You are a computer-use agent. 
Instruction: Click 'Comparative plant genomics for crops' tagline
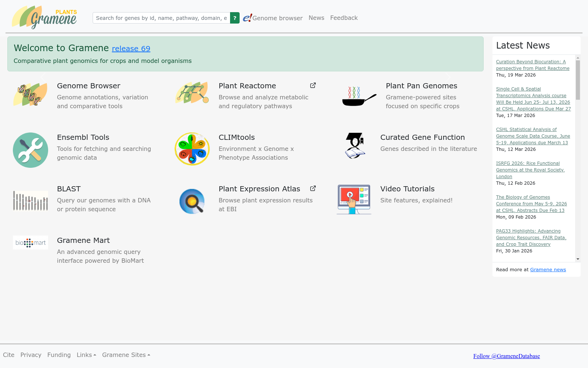103,61
